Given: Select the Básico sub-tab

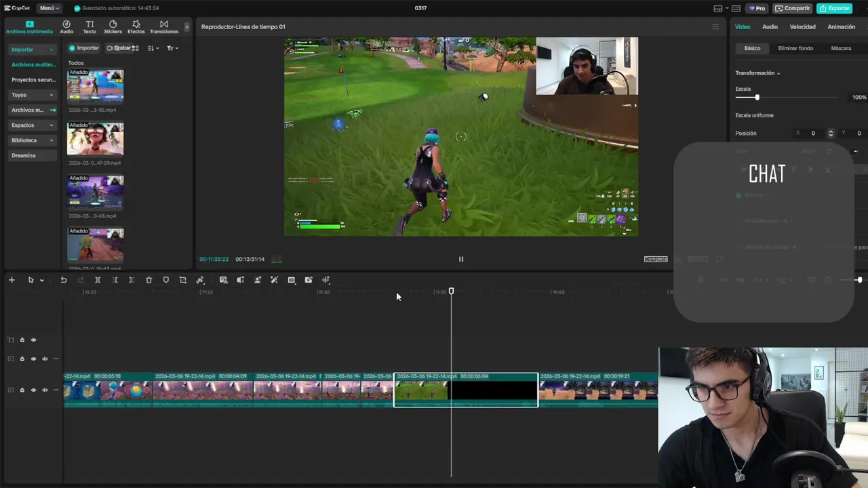Looking at the screenshot, I should (752, 49).
